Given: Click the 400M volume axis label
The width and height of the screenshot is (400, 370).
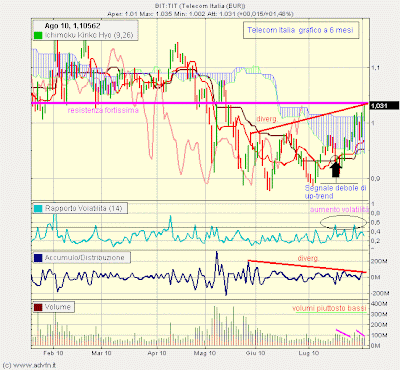Looking at the screenshot, I should 379,304.
